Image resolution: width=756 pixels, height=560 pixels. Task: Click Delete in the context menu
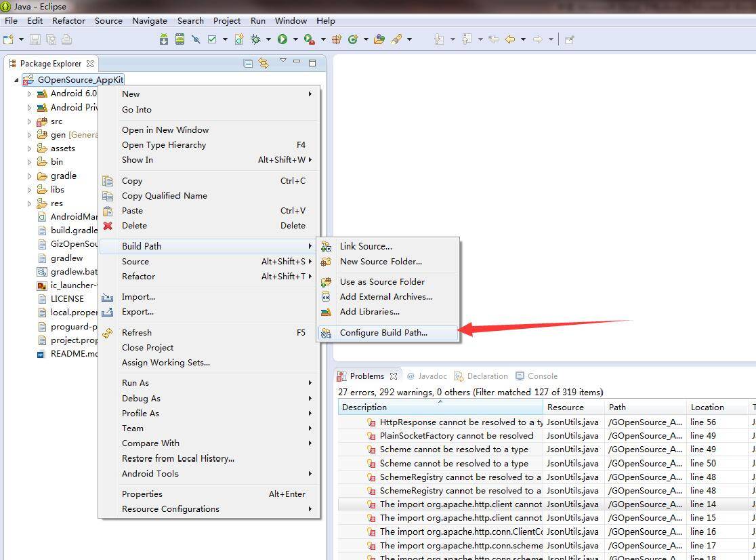209,226
